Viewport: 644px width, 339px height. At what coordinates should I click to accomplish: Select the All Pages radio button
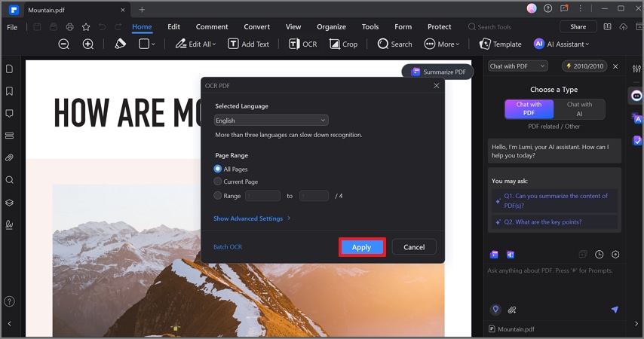[x=218, y=169]
